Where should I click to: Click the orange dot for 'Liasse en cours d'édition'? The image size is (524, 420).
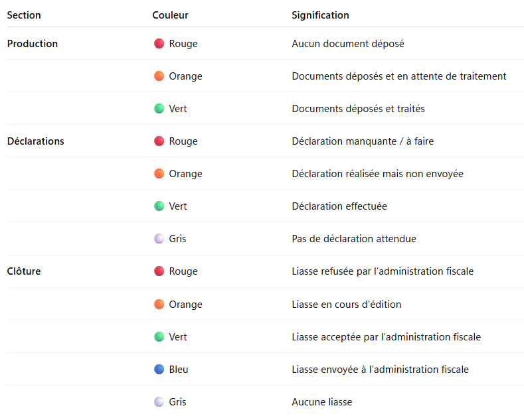click(159, 304)
